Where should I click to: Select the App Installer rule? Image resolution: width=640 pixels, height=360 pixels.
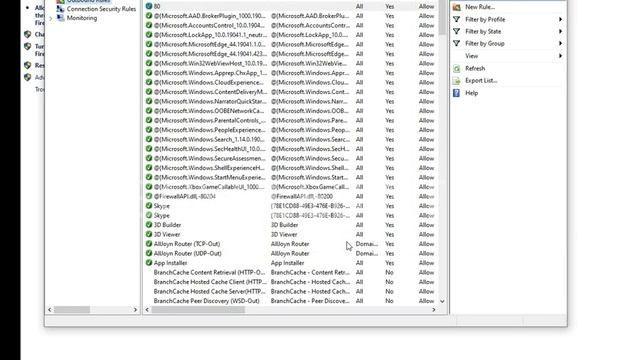click(x=170, y=263)
